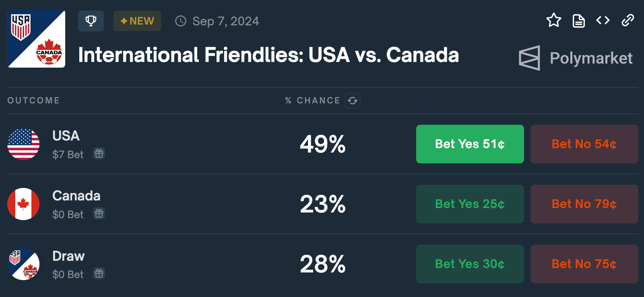Click Bet No 54¢ for USA
The width and height of the screenshot is (644, 297).
tap(584, 144)
